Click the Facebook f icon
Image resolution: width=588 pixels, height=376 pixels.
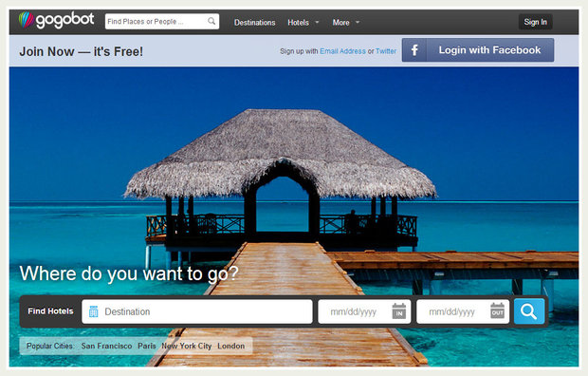point(414,50)
